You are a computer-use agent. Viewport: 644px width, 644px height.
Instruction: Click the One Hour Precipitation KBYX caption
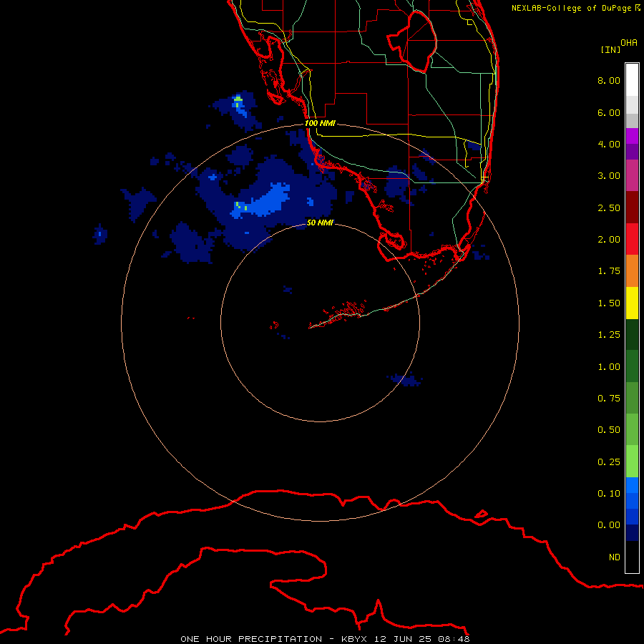[325, 639]
